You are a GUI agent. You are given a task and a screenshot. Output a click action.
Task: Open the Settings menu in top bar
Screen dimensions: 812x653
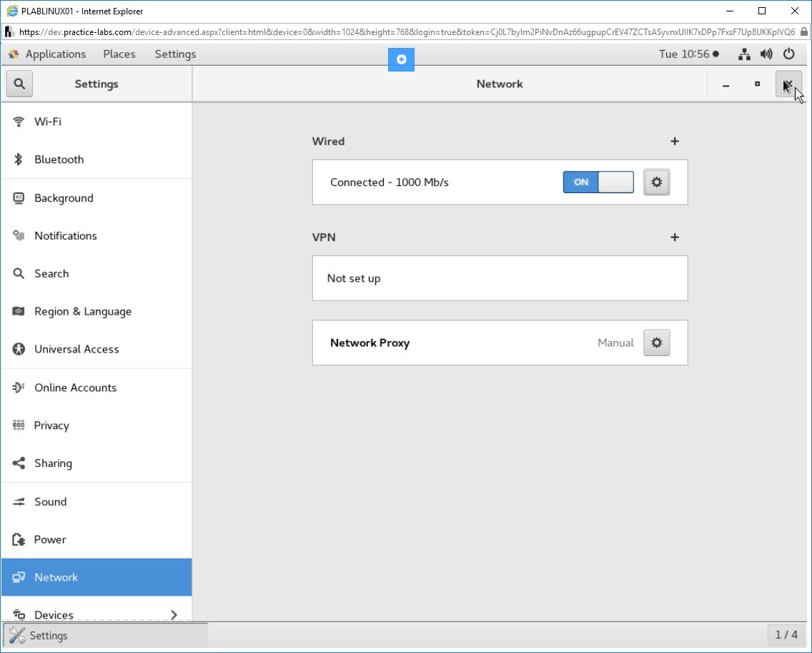click(175, 54)
